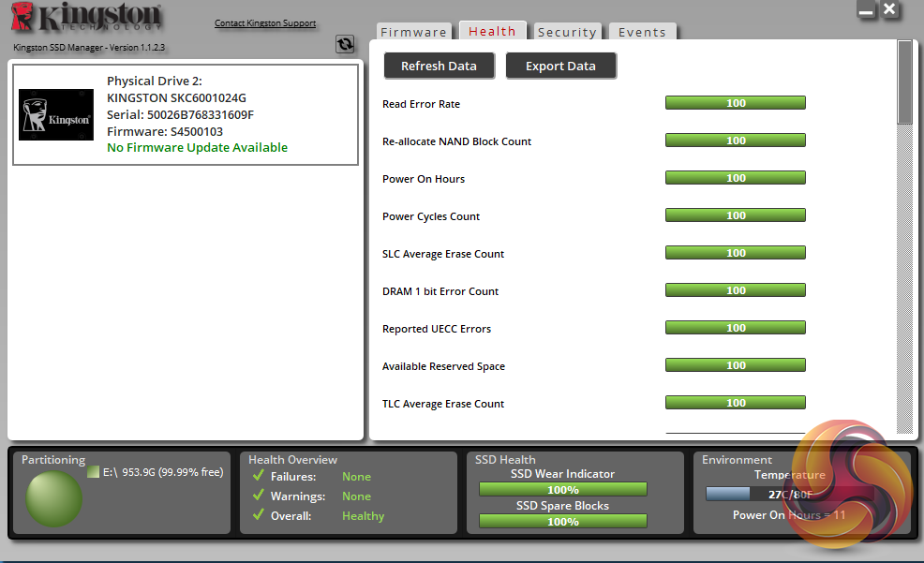Image resolution: width=924 pixels, height=563 pixels.
Task: Click the E:\ partition color swatch
Action: [93, 472]
